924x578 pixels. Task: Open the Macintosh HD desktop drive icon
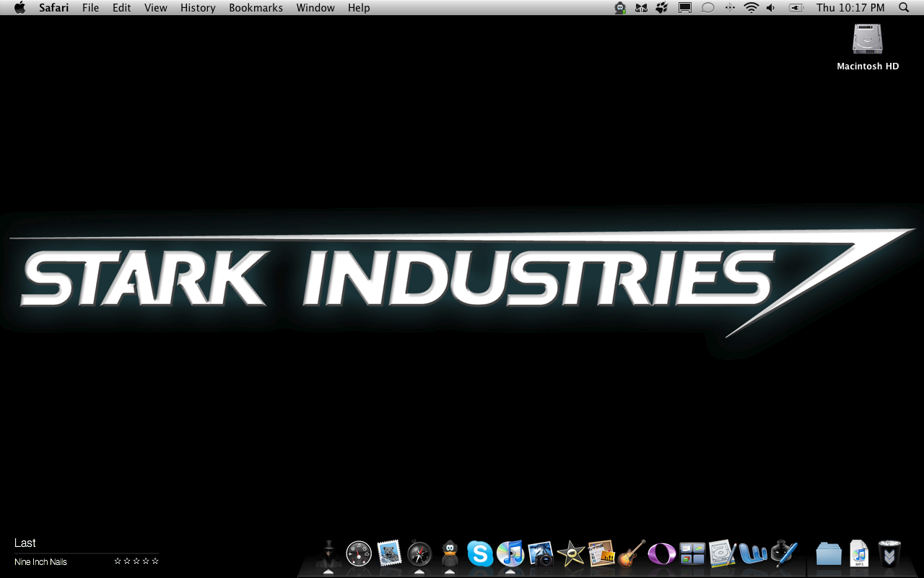pos(868,40)
